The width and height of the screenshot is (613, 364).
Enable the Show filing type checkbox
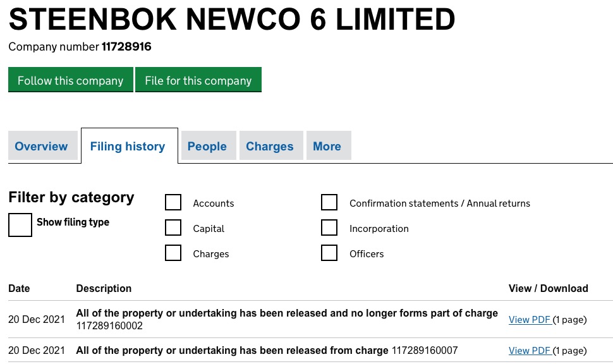click(20, 225)
